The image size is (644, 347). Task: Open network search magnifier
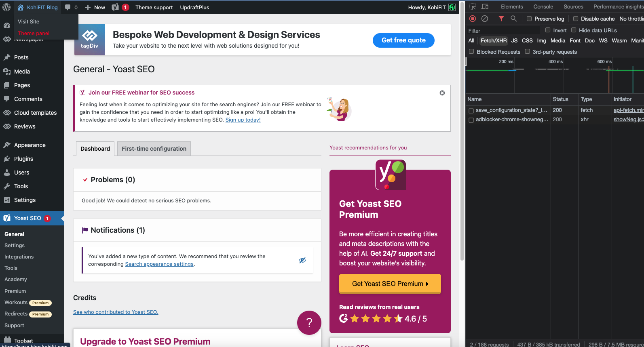[513, 19]
